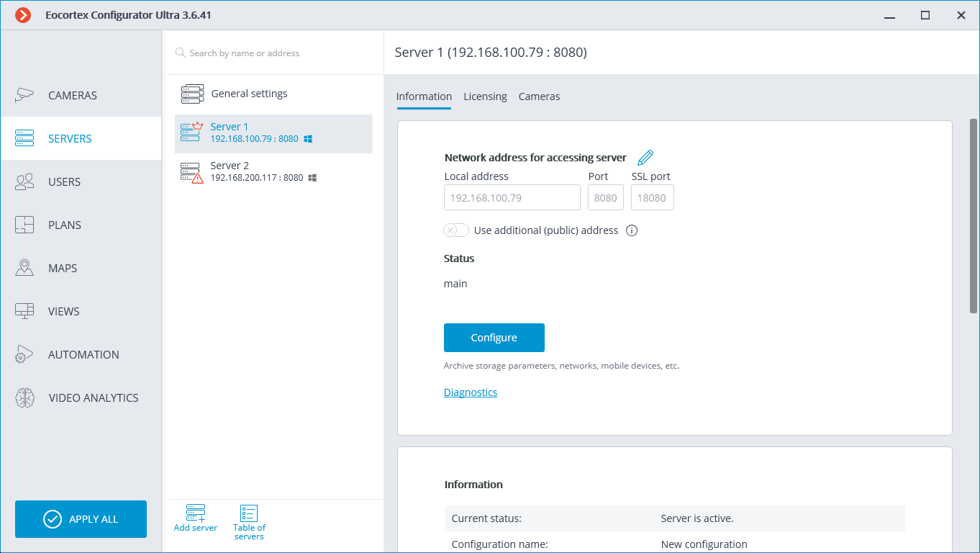Close the Eocortex Configurator window
Viewport: 980px width, 553px height.
click(x=961, y=15)
